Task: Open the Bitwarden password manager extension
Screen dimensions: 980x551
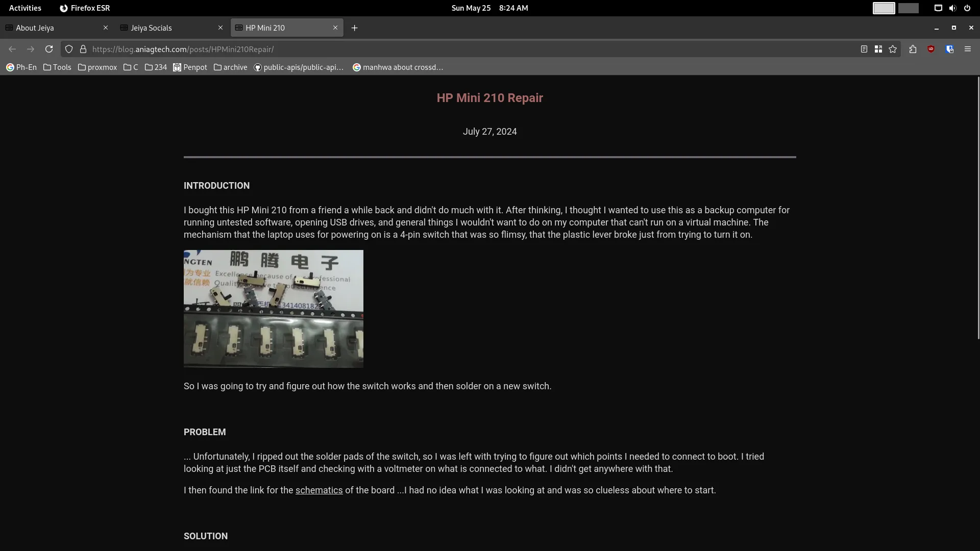Action: pyautogui.click(x=950, y=49)
